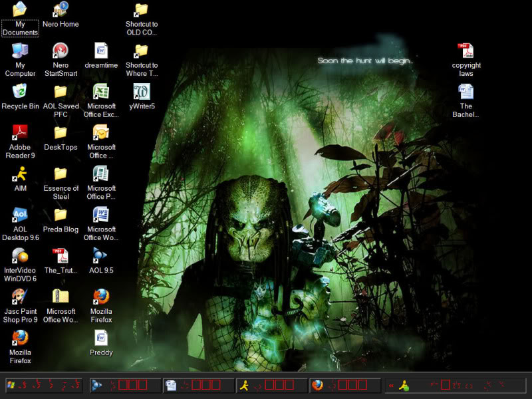The width and height of the screenshot is (532, 399).
Task: Click the AIM icon in the system tray
Action: [x=404, y=386]
